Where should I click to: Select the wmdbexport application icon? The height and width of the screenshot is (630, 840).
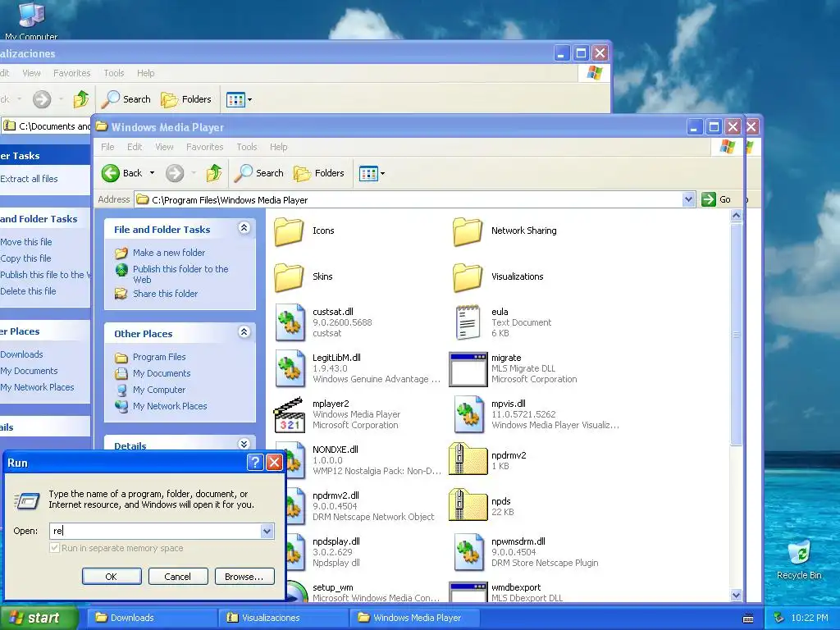(468, 592)
